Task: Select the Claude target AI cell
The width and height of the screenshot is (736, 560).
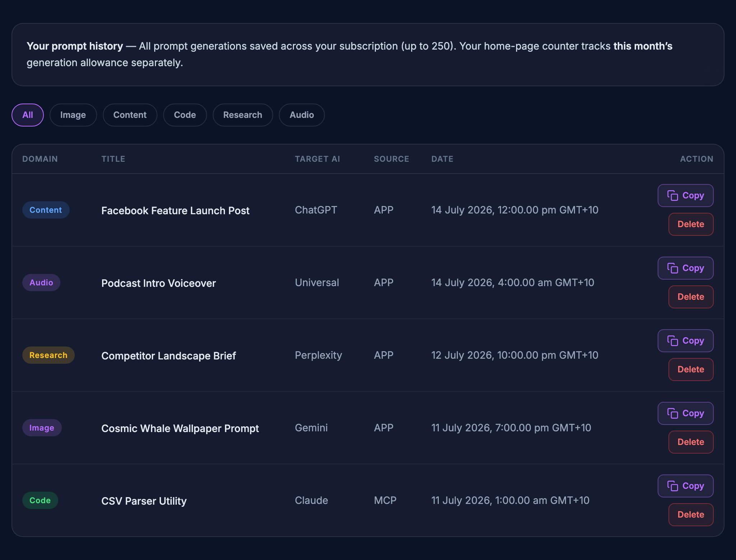Action: click(x=311, y=500)
